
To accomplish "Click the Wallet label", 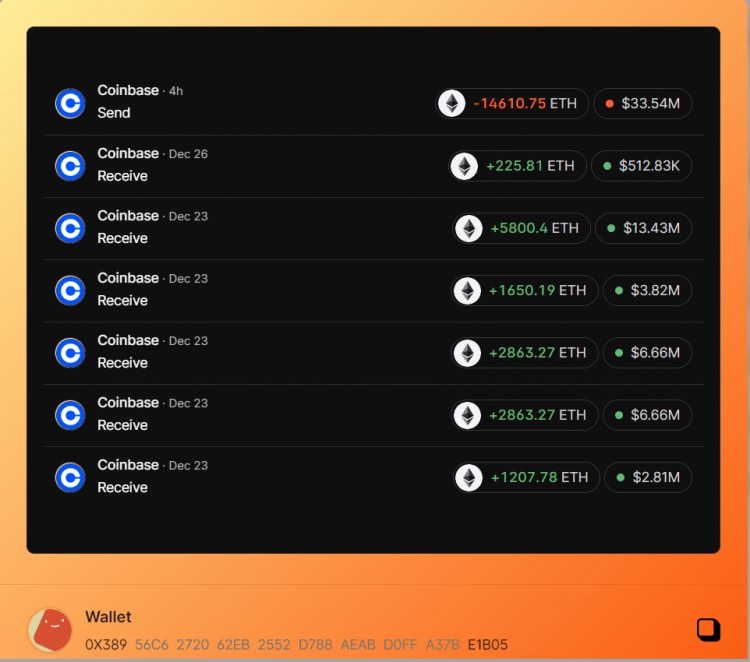I will point(108,617).
